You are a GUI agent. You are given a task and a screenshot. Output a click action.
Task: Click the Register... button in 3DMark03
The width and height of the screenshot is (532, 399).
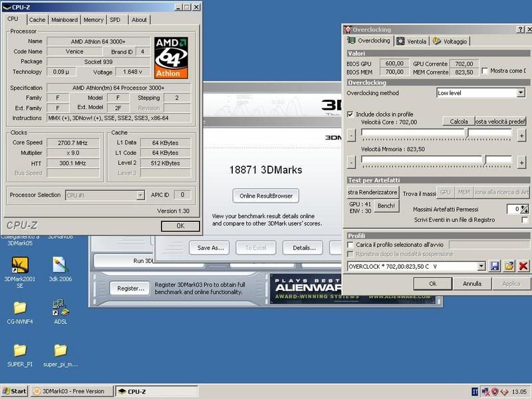tap(130, 289)
